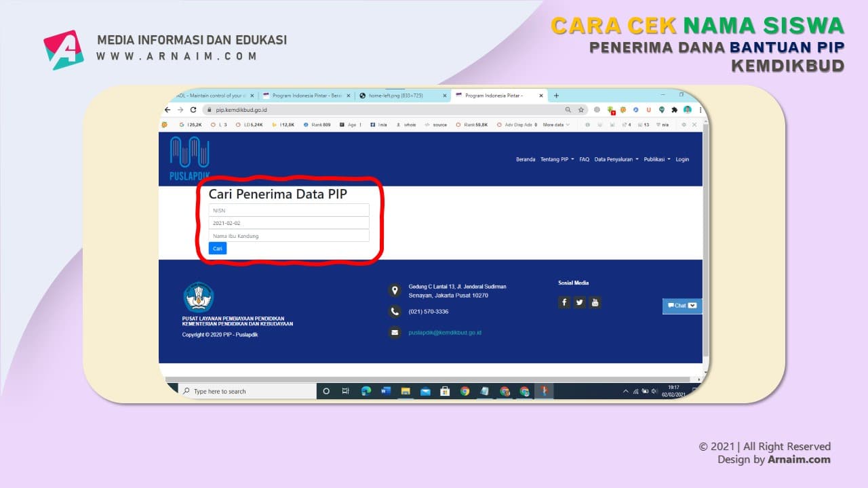Click the Facebook icon under Sosial Media
Viewport: 868px width, 488px height.
[564, 302]
